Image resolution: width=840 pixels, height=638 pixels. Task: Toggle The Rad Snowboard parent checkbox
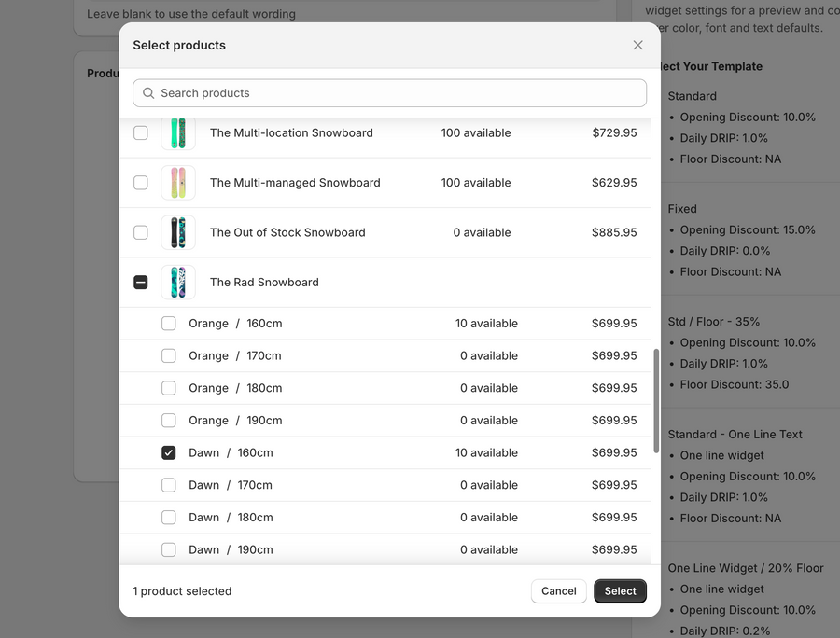click(x=141, y=283)
